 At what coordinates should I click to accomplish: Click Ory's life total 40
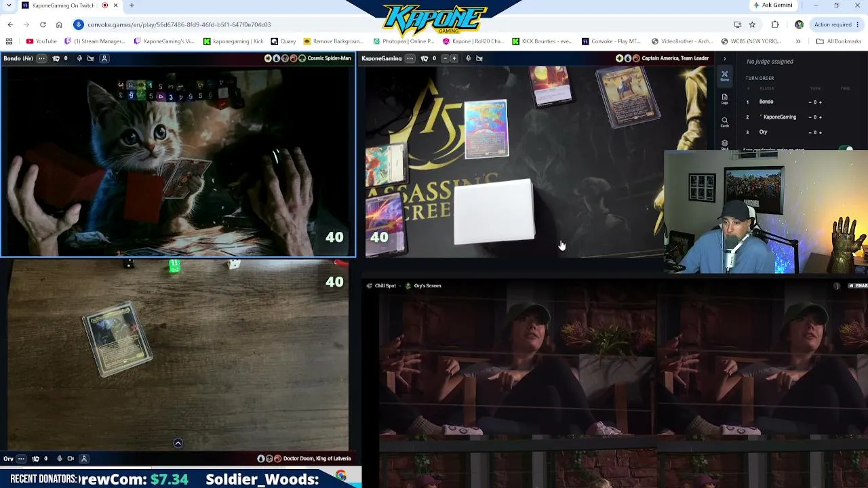(x=334, y=281)
